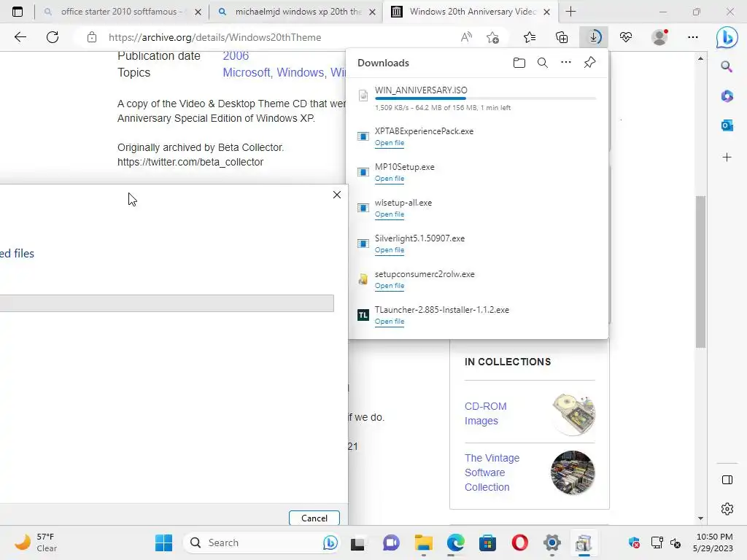Click WIN_ANNIVERSARY.ISO download progress bar
The height and width of the screenshot is (560, 747).
point(485,98)
